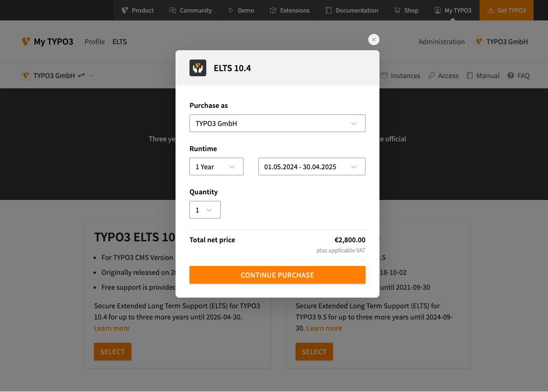Open the Documentation menu item
This screenshot has width=548, height=392.
352,11
